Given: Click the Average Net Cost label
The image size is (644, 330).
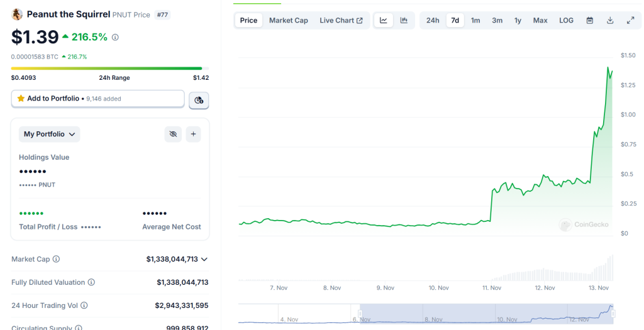Looking at the screenshot, I should pos(172,227).
